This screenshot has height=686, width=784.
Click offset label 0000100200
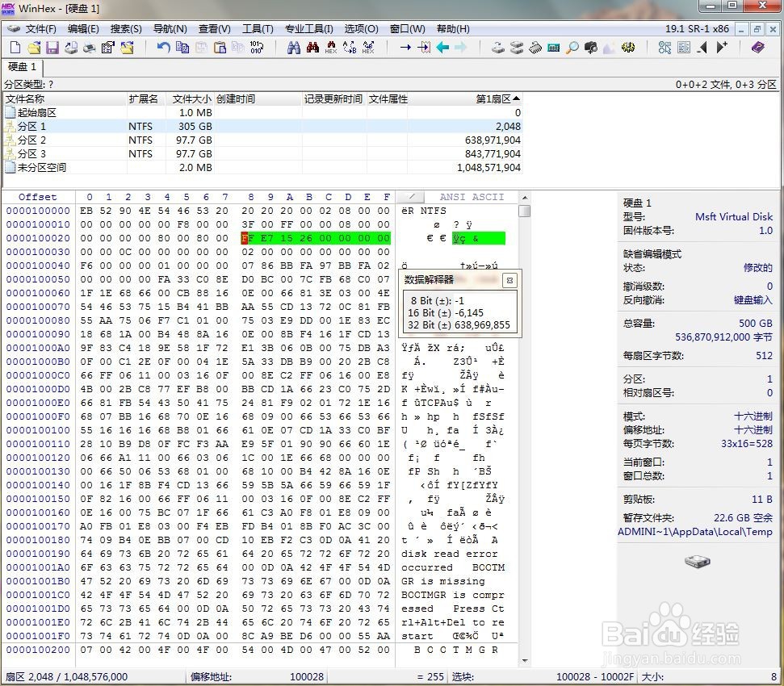38,650
